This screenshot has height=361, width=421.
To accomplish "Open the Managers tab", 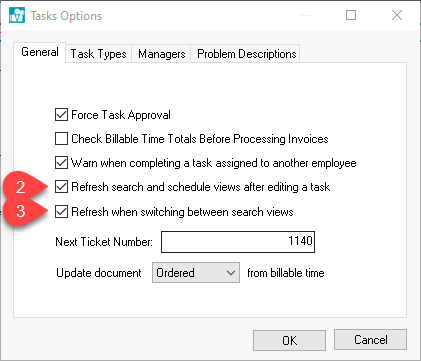I will [x=161, y=54].
